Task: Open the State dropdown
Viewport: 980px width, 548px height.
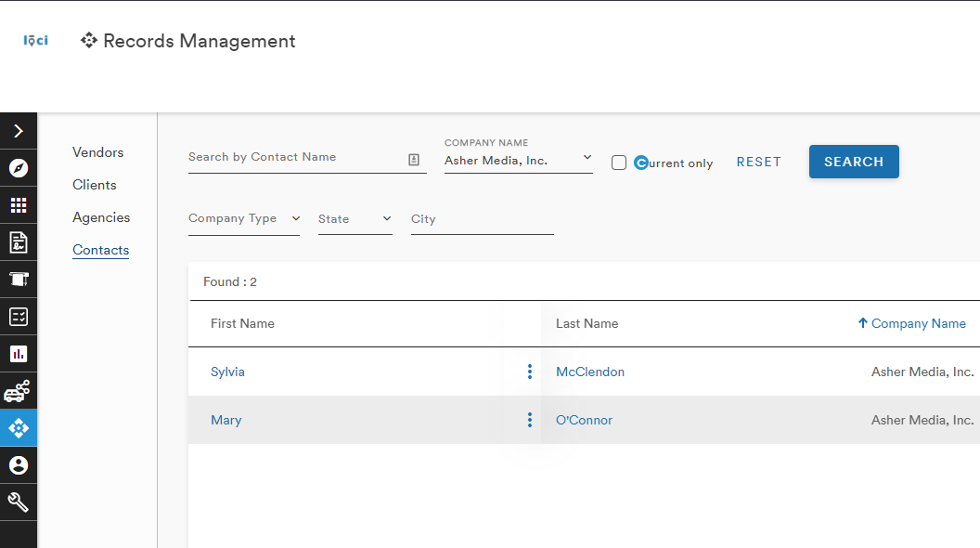Action: point(355,219)
